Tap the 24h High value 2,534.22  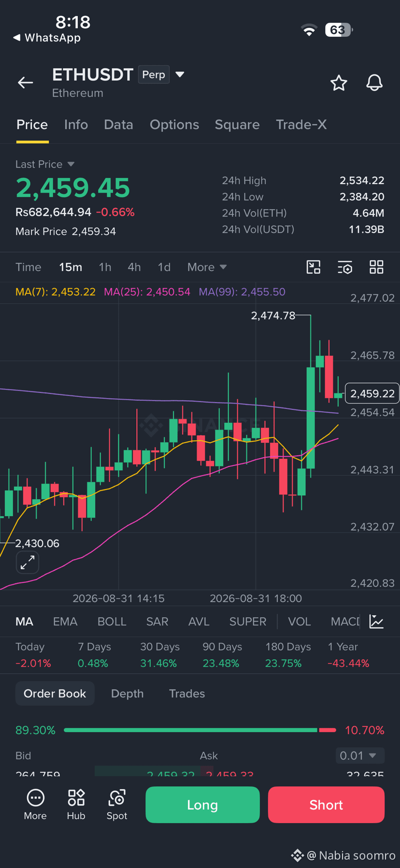click(362, 181)
